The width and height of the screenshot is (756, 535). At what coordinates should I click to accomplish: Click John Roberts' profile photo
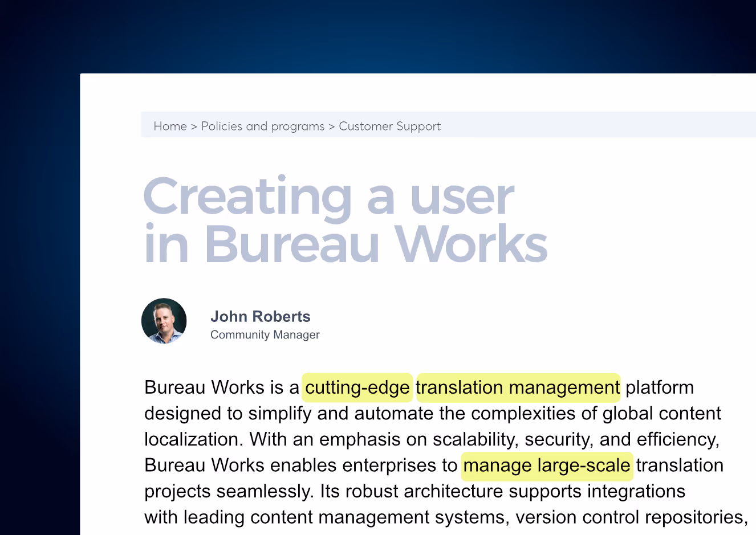164,321
